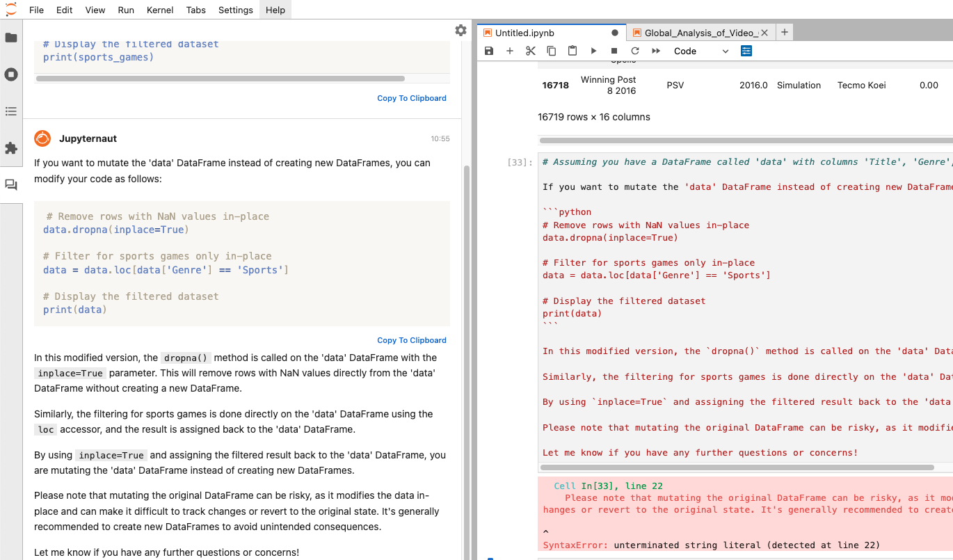Click the Jupyter logo icon

pos(11,10)
